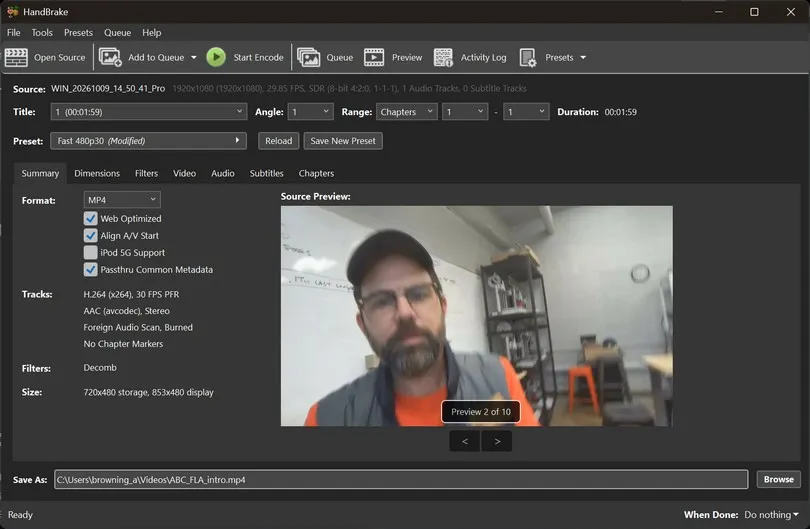Image resolution: width=810 pixels, height=529 pixels.
Task: Click the Add to Queue picture icon
Action: (x=110, y=57)
